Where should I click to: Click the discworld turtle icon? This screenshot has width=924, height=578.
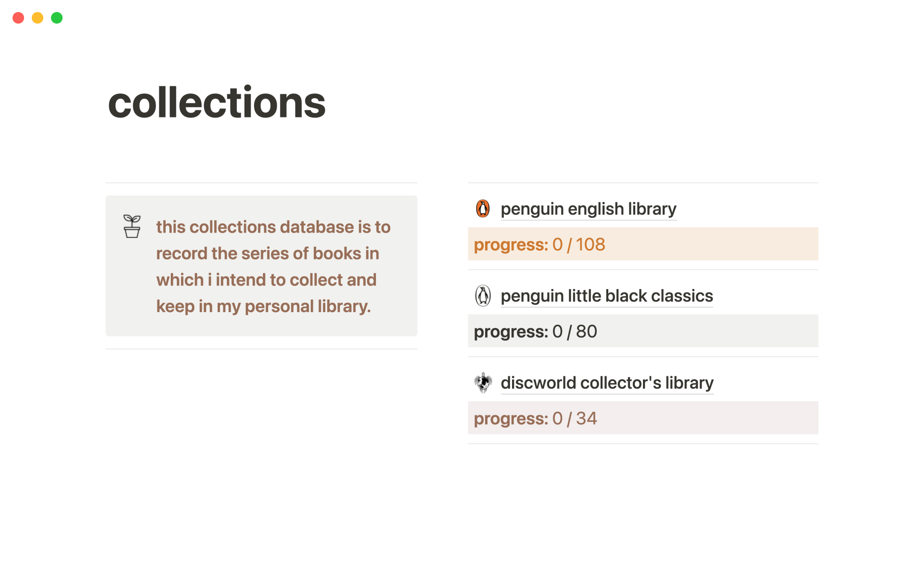[483, 383]
